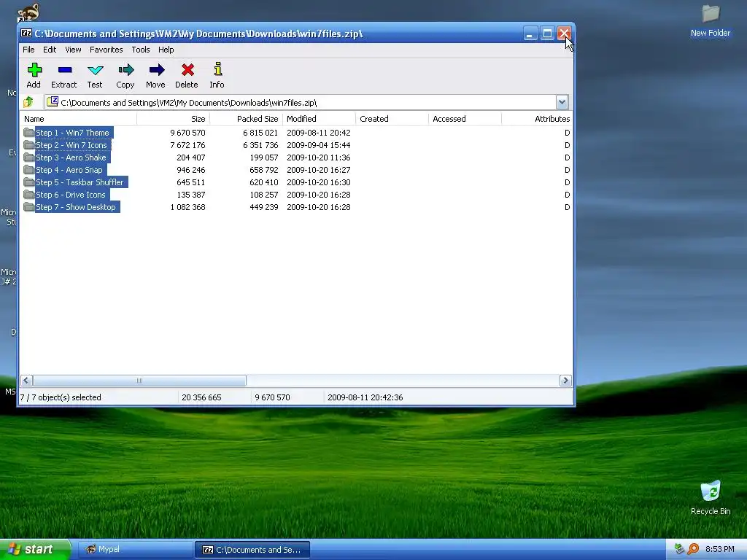Select the Step 7 - Show Desktop folder icon
This screenshot has height=560, width=747.
[28, 206]
